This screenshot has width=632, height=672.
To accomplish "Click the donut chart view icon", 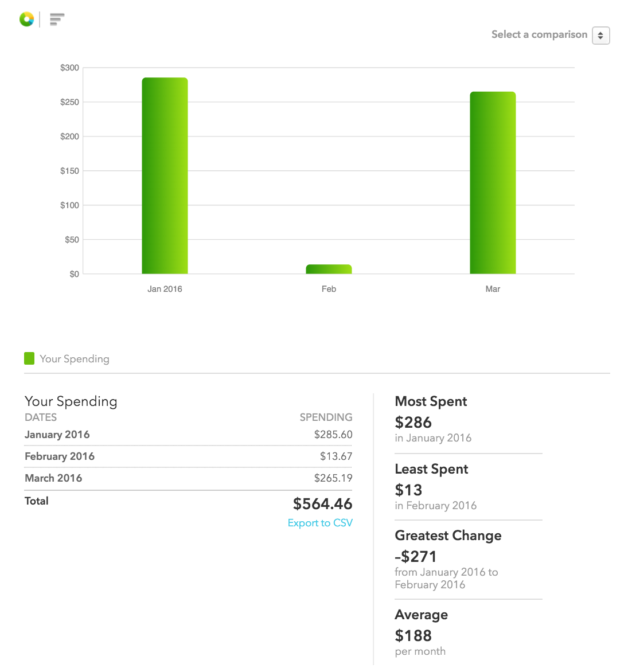I will pyautogui.click(x=26, y=19).
